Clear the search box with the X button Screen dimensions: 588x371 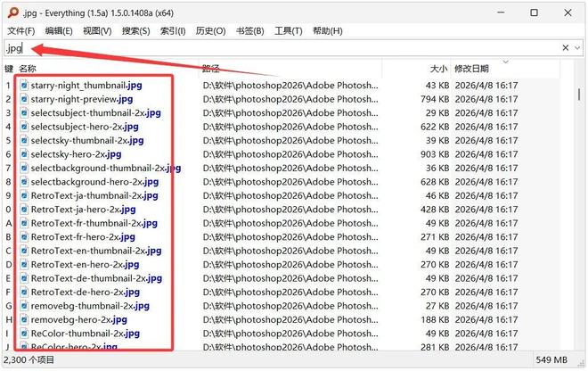(566, 47)
